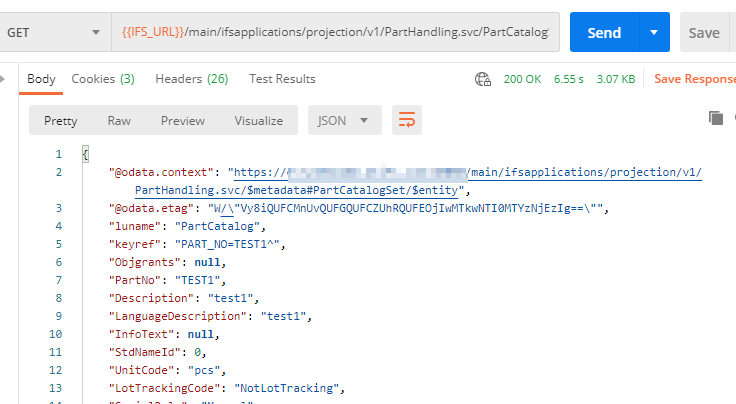Switch to Raw view mode
The height and width of the screenshot is (404, 736).
(119, 120)
